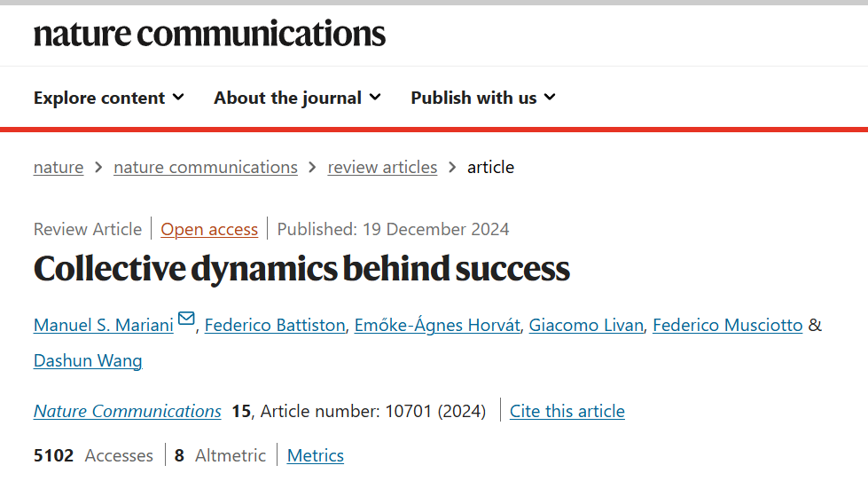
Task: Click the envelope icon beside Manuel S. Mariani
Action: tap(186, 319)
